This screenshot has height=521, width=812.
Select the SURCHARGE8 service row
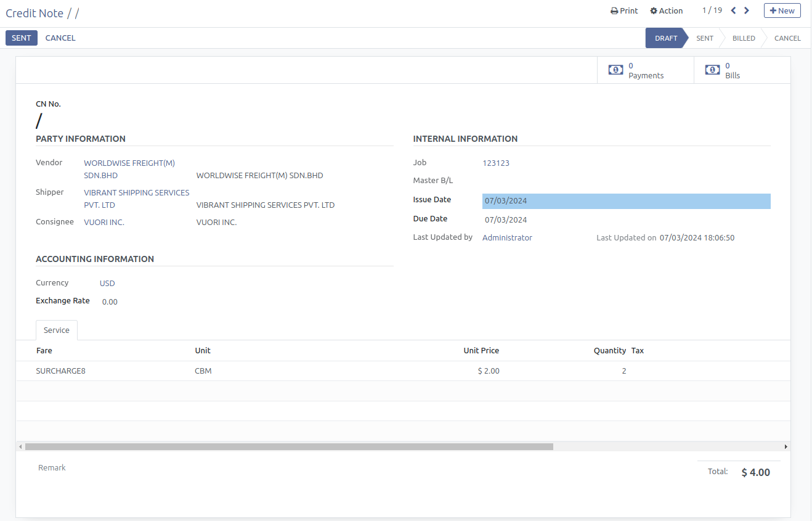click(61, 371)
